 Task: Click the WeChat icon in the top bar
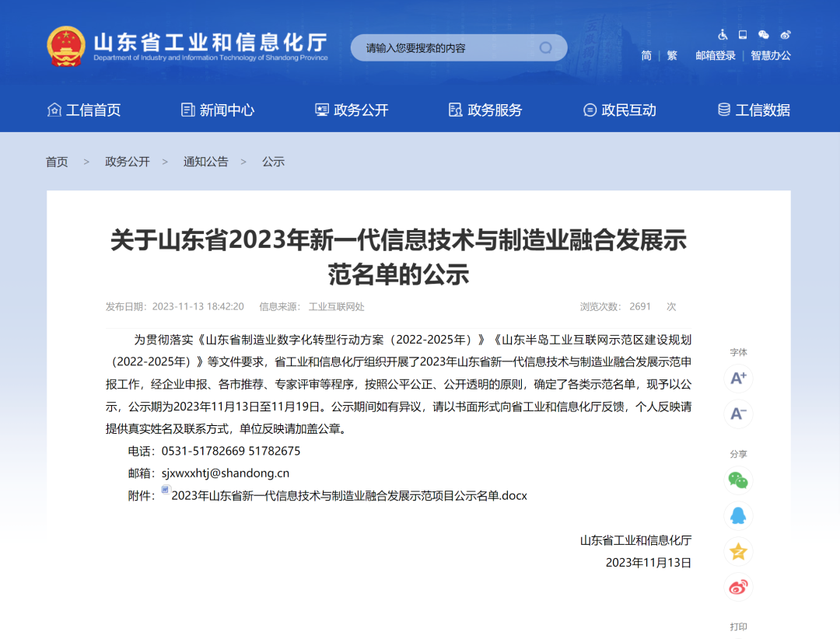(764, 34)
